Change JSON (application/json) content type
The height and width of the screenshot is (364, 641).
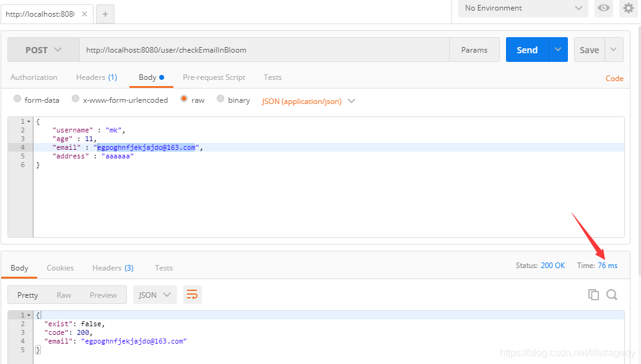308,101
